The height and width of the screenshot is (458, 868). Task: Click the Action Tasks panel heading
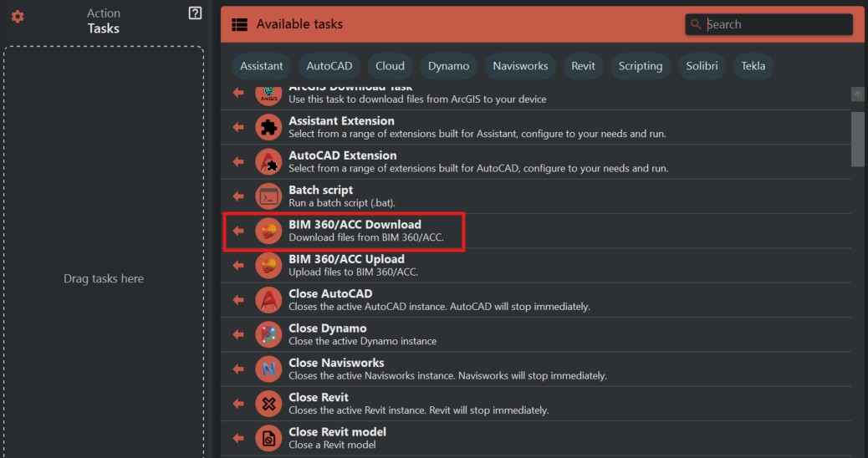tap(104, 21)
